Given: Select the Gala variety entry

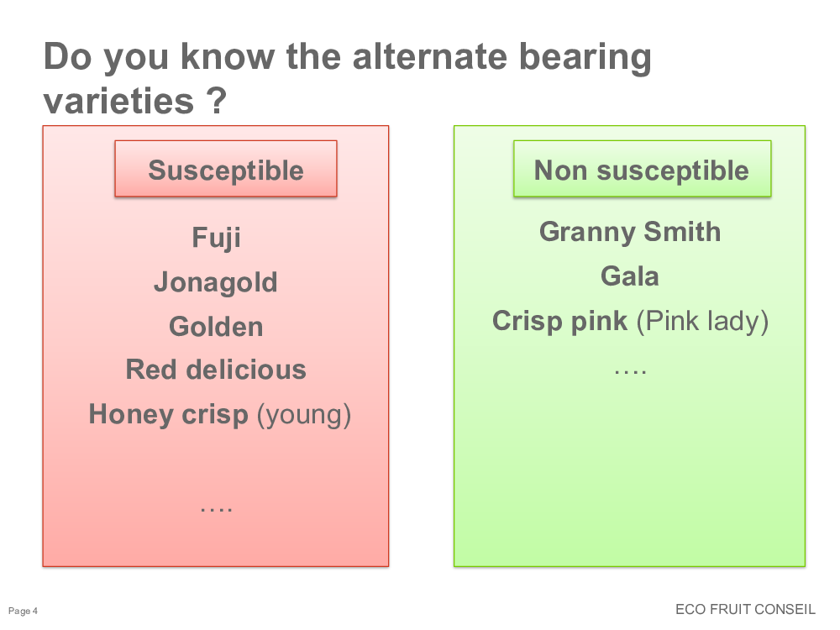Looking at the screenshot, I should [x=629, y=276].
